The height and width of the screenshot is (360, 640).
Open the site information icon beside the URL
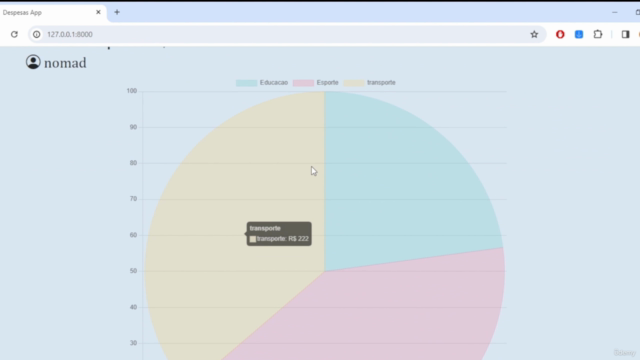coord(37,34)
